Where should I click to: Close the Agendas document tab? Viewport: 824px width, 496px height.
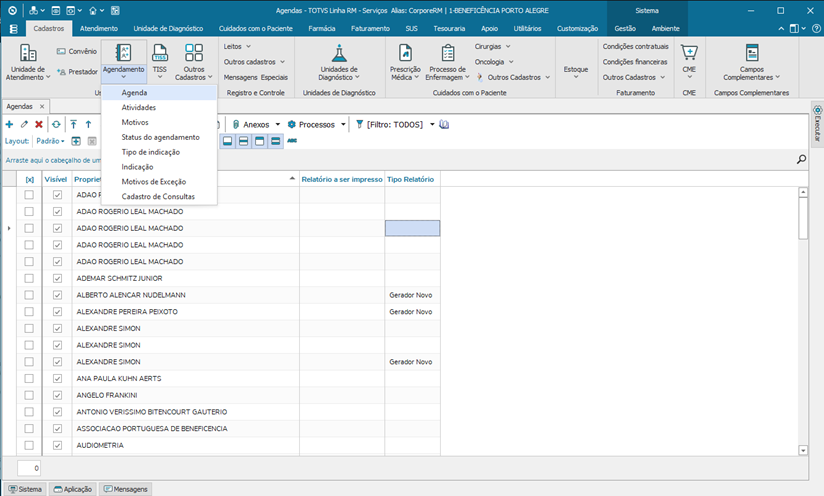click(x=42, y=107)
